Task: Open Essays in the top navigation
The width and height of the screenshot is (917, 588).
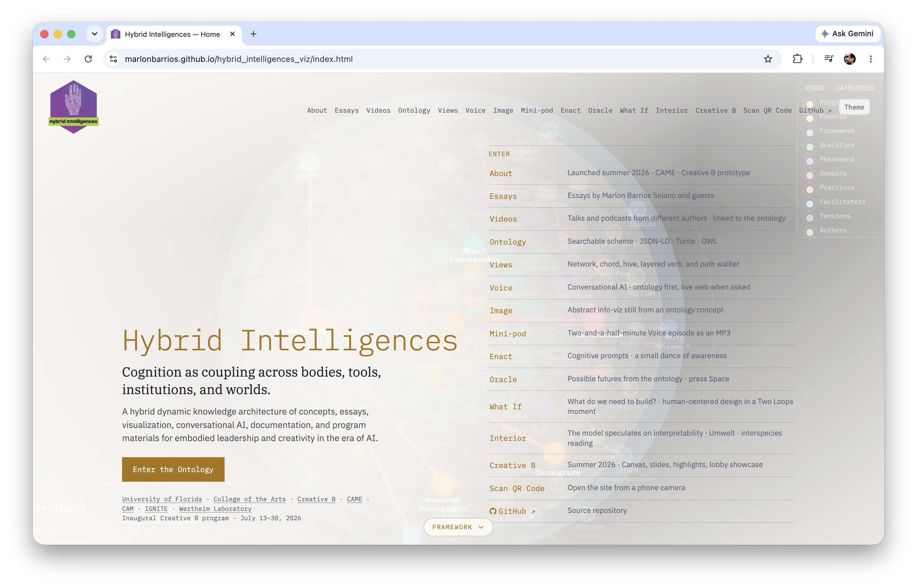Action: tap(346, 110)
